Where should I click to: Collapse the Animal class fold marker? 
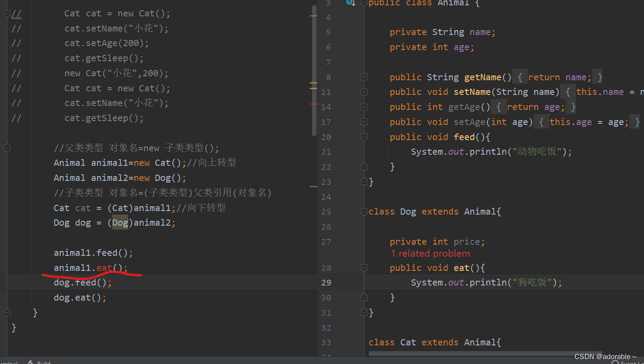coord(364,3)
